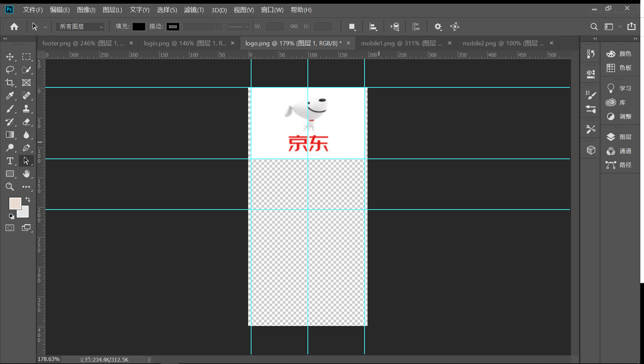644x364 pixels.
Task: Open the 所有图层 dropdown
Action: tap(80, 27)
